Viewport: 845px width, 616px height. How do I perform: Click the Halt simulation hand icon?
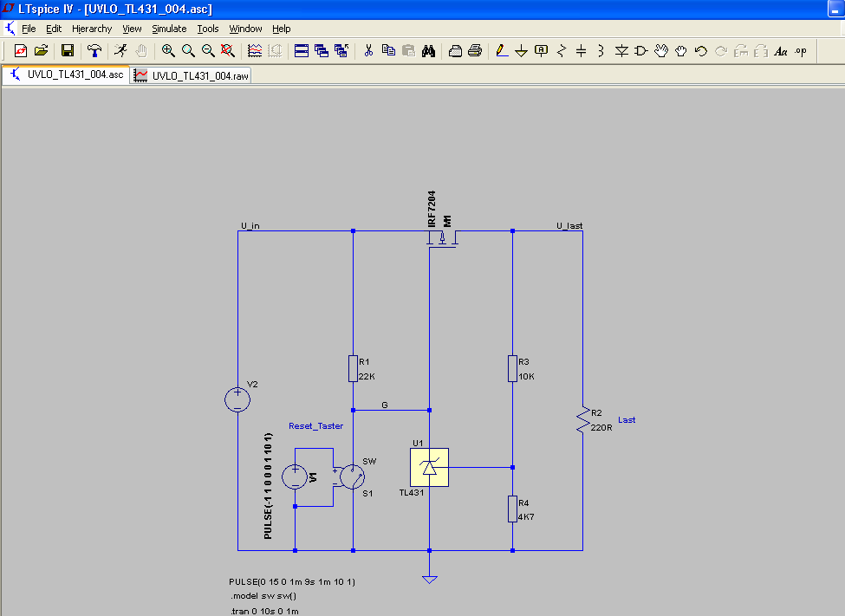[141, 50]
